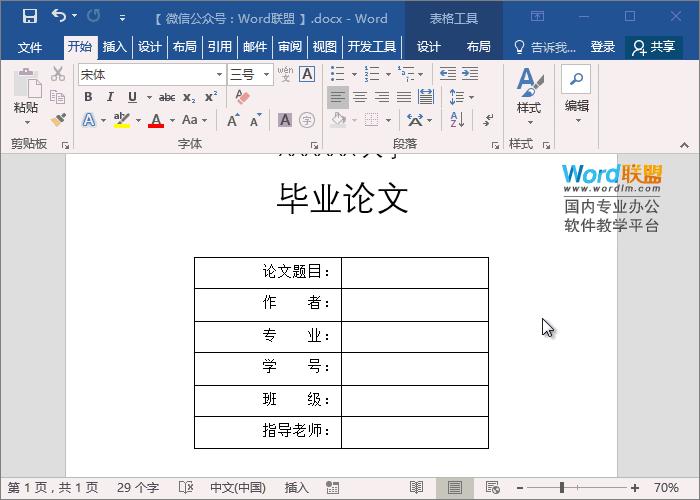Increase font size with the grow font icon

click(233, 120)
